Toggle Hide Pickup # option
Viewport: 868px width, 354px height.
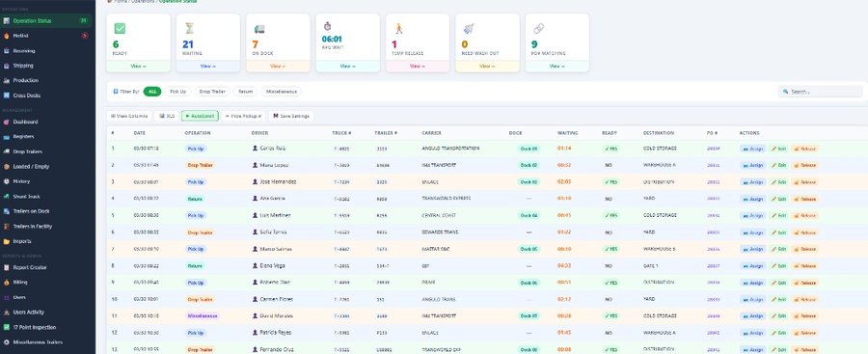243,116
